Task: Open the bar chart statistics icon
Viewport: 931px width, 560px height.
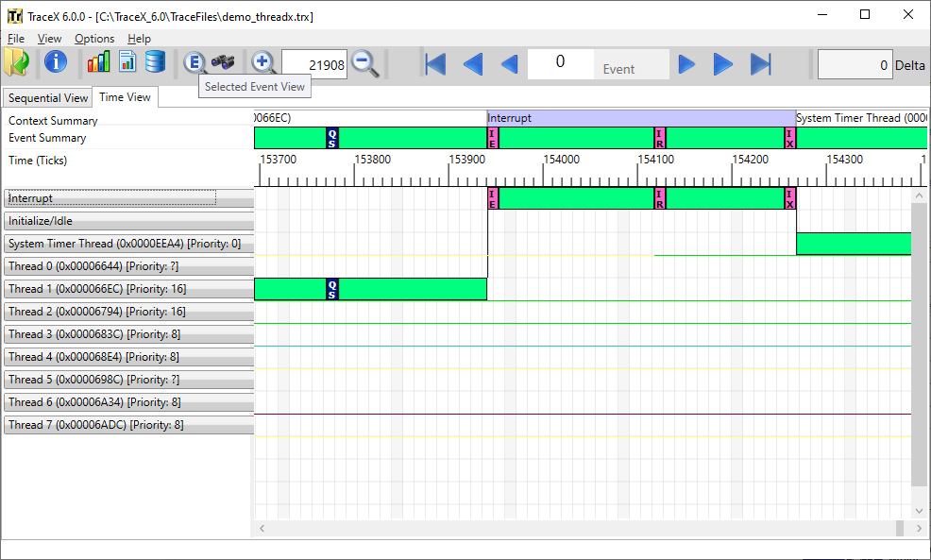Action: pyautogui.click(x=98, y=62)
